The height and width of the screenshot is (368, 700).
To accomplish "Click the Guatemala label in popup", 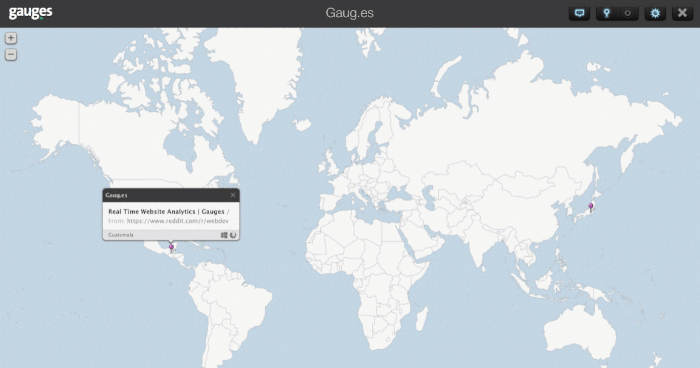I will (121, 235).
